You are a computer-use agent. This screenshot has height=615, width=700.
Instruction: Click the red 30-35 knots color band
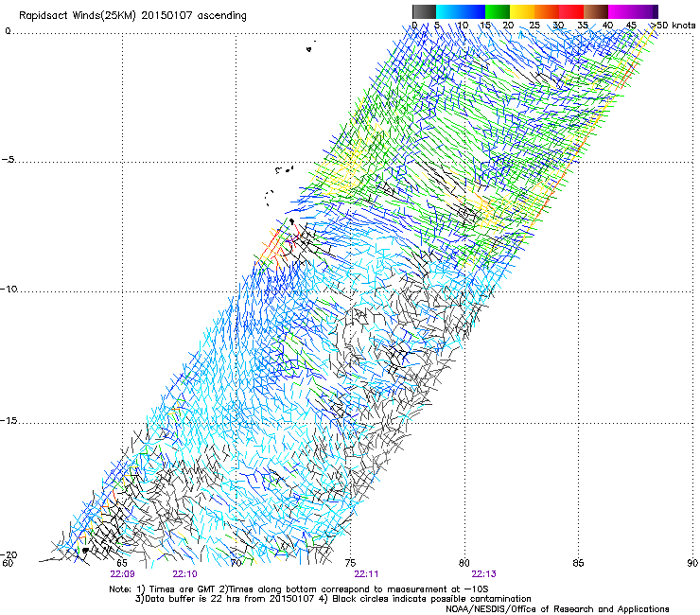(x=571, y=11)
